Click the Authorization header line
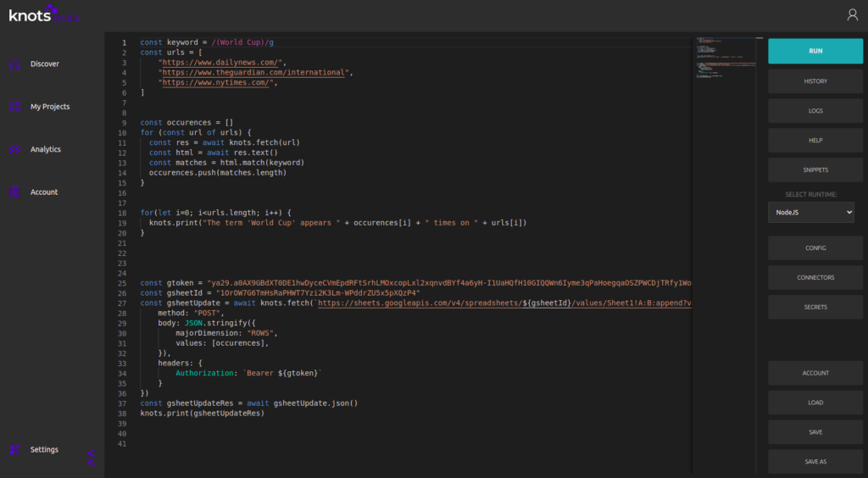This screenshot has width=868, height=478. [x=248, y=373]
